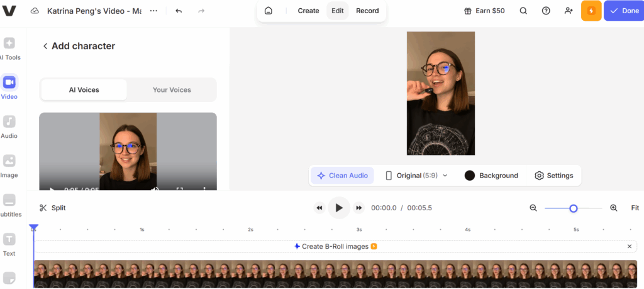Switch to the Record tab
This screenshot has width=644, height=289.
[x=367, y=11]
